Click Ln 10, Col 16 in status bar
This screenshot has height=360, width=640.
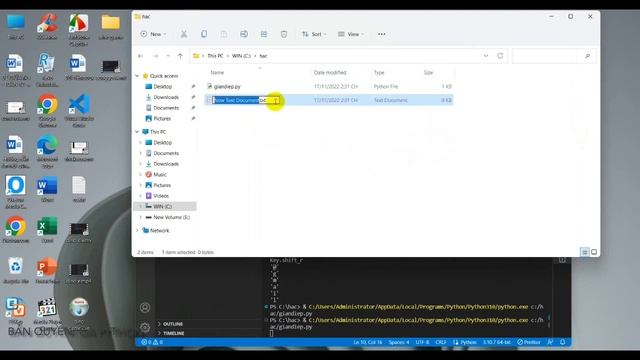click(368, 342)
